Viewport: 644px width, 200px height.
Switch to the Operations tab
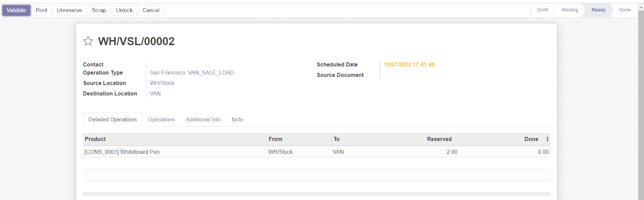(x=161, y=120)
